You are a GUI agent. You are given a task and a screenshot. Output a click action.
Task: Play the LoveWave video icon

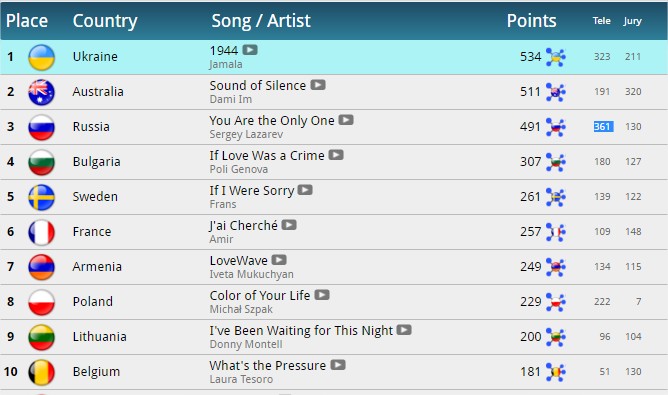coord(279,260)
